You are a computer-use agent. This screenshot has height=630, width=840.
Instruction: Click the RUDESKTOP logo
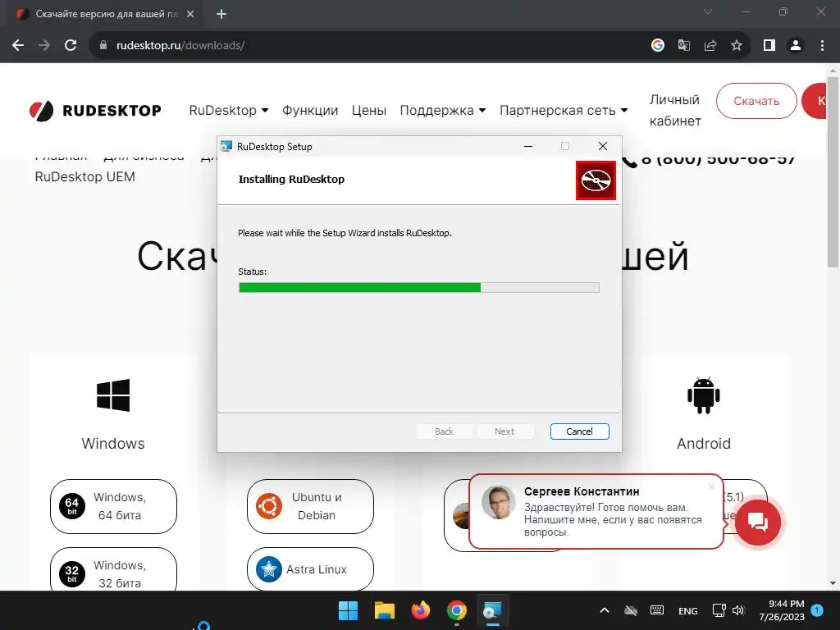[x=95, y=111]
